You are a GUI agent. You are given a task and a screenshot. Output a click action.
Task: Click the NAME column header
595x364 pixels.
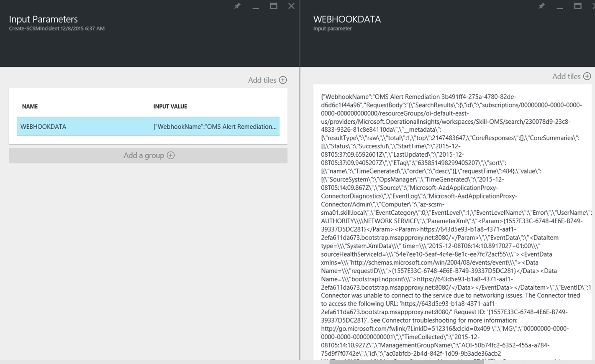(30, 107)
